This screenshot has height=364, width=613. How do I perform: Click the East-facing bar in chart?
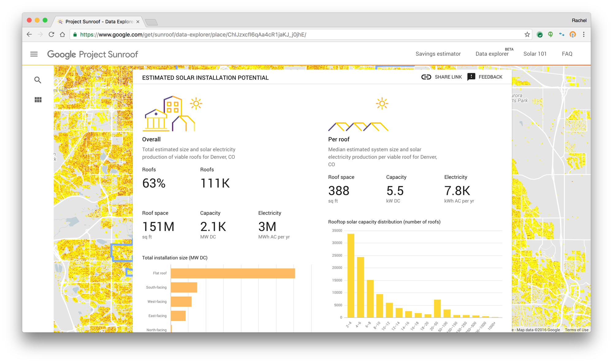point(178,316)
